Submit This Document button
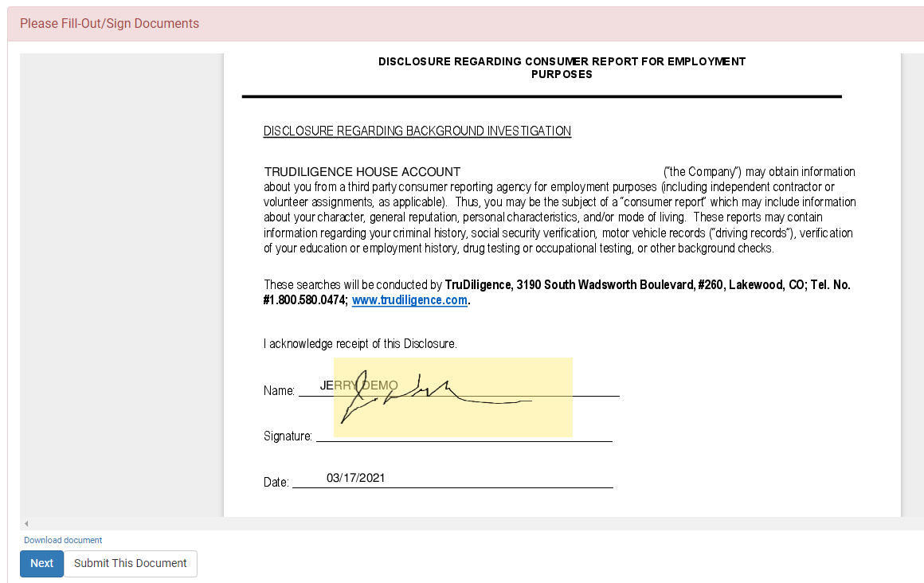924x583 pixels. coord(130,564)
